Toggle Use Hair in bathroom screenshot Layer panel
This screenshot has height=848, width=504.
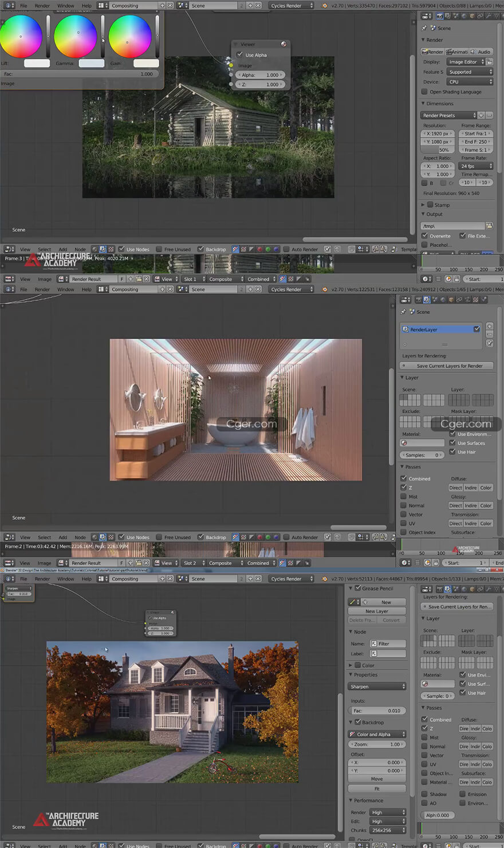coord(452,452)
